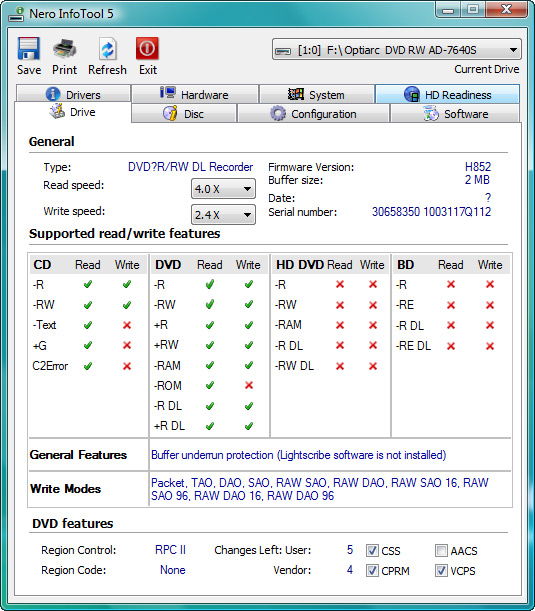Close the Nero InfoTool window

pos(507,9)
